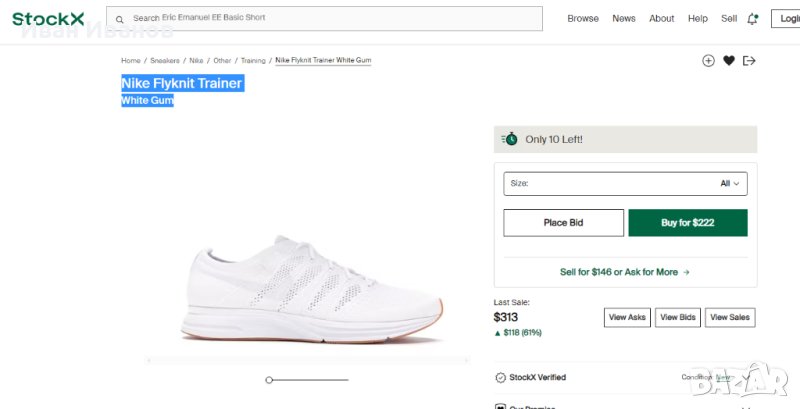Screen dimensions: 800x409
Task: Add product to portfolio with plus icon
Action: [708, 61]
